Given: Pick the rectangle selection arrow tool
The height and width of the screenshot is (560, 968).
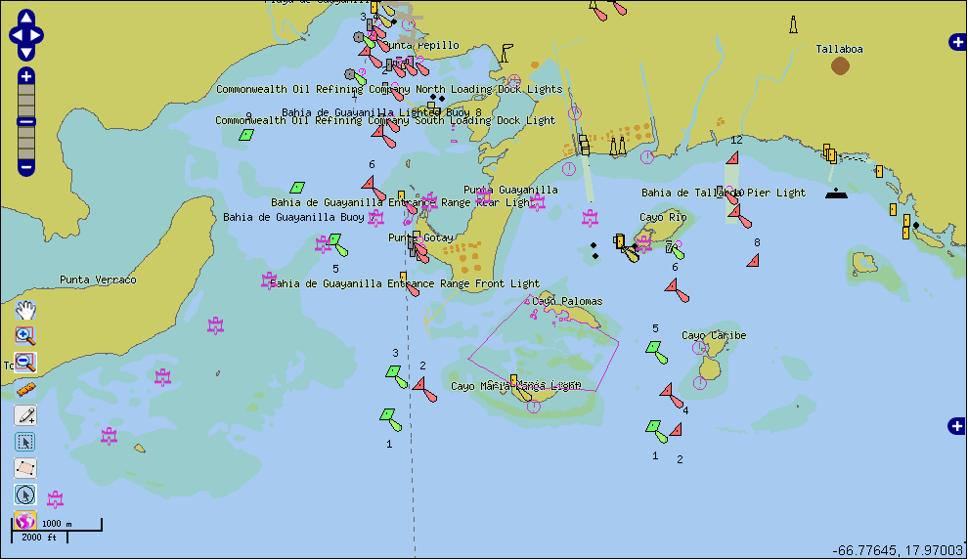Looking at the screenshot, I should pos(25,442).
